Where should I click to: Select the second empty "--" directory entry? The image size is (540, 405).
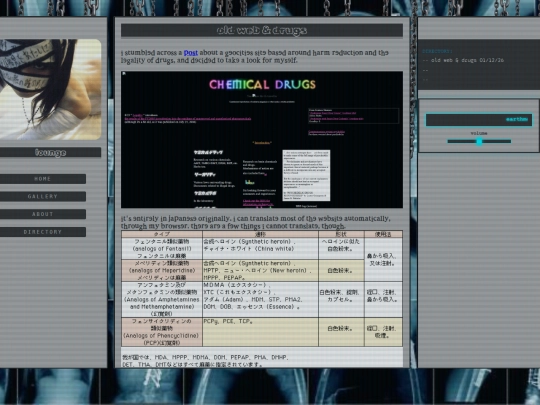(x=425, y=79)
